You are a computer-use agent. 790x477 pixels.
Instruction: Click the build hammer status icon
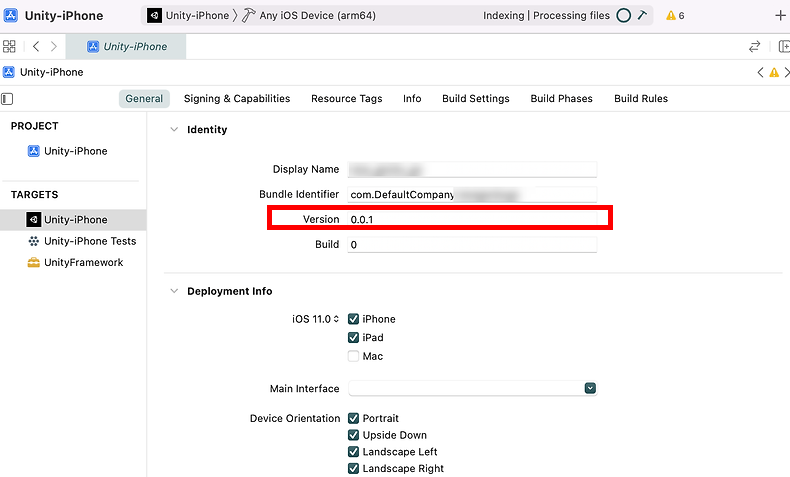pos(642,15)
